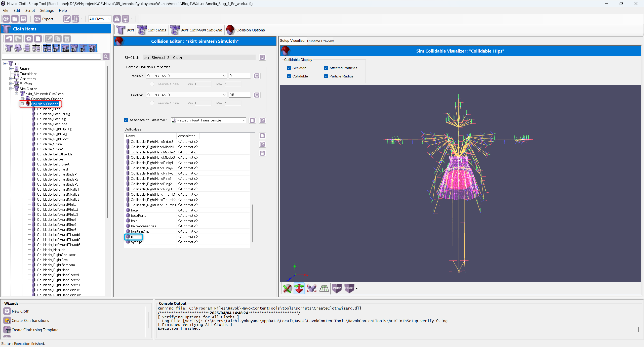
Task: Uncheck the Skeleton display checkbox
Action: point(289,68)
